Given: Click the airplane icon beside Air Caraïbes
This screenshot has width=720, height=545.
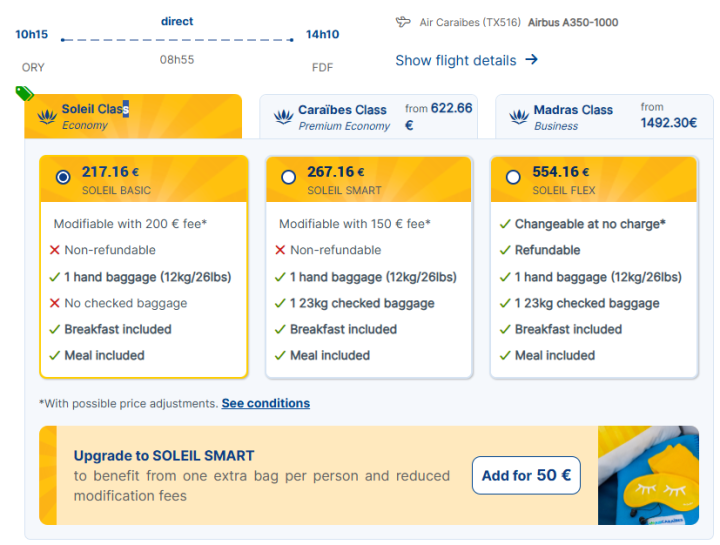Looking at the screenshot, I should 403,22.
